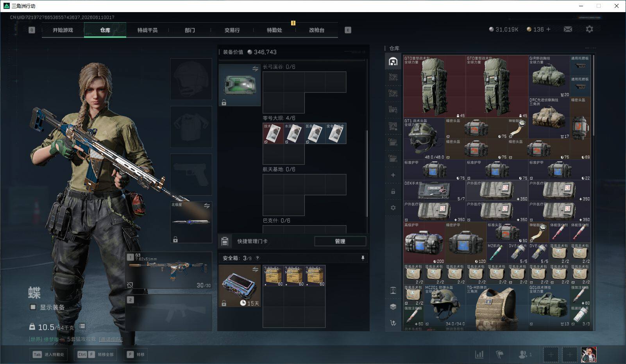The height and width of the screenshot is (364, 626).
Task: Click the 转移全部 button
Action: tap(96, 355)
